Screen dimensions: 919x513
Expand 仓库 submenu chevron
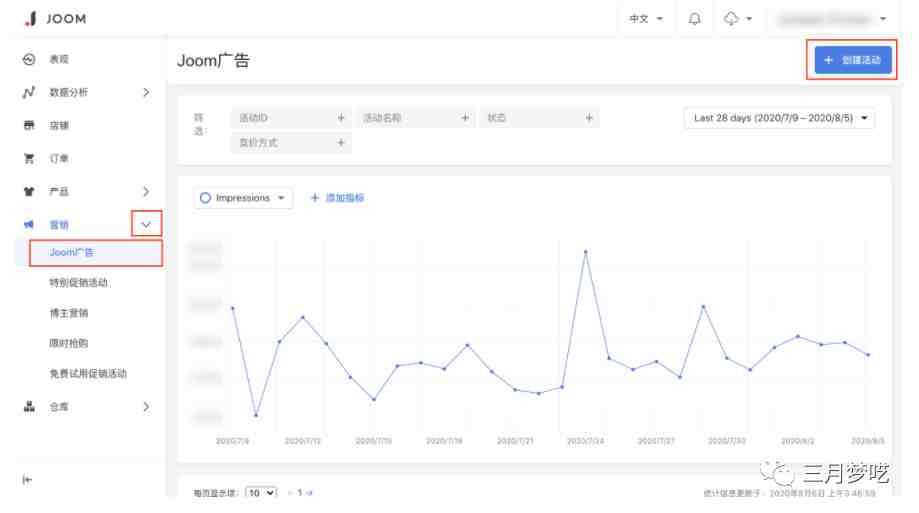[146, 406]
